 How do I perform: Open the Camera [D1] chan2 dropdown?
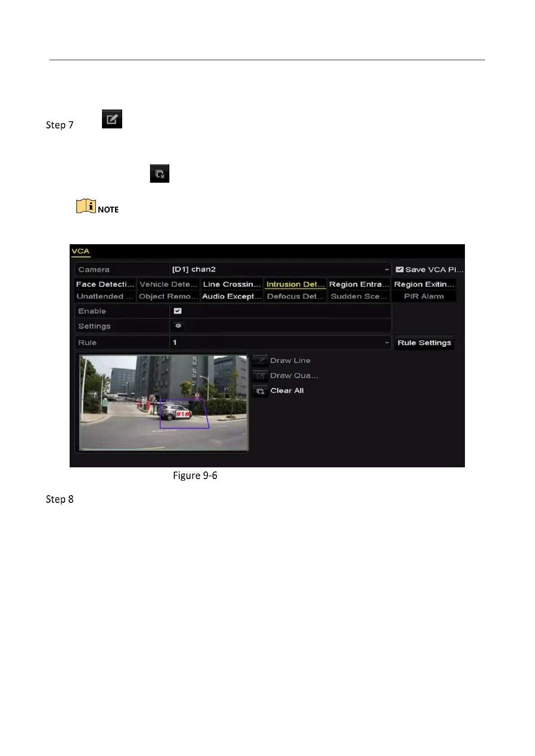click(280, 269)
